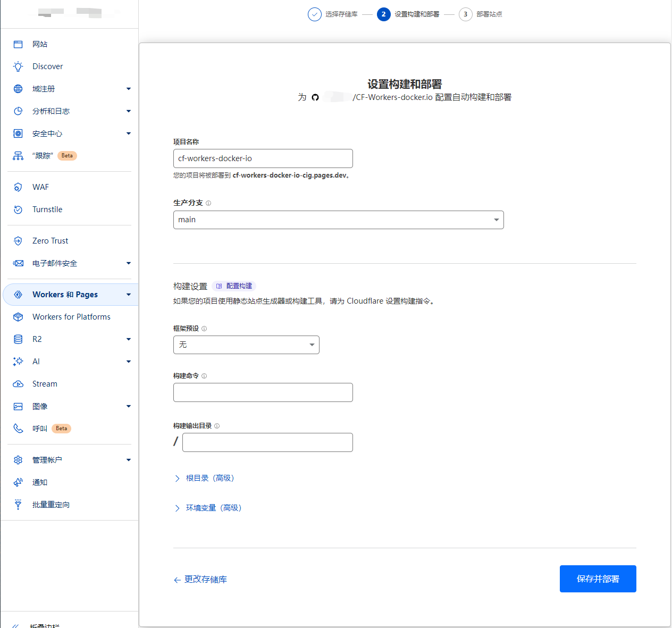Click the Workers for Platforms cube icon

pos(18,317)
